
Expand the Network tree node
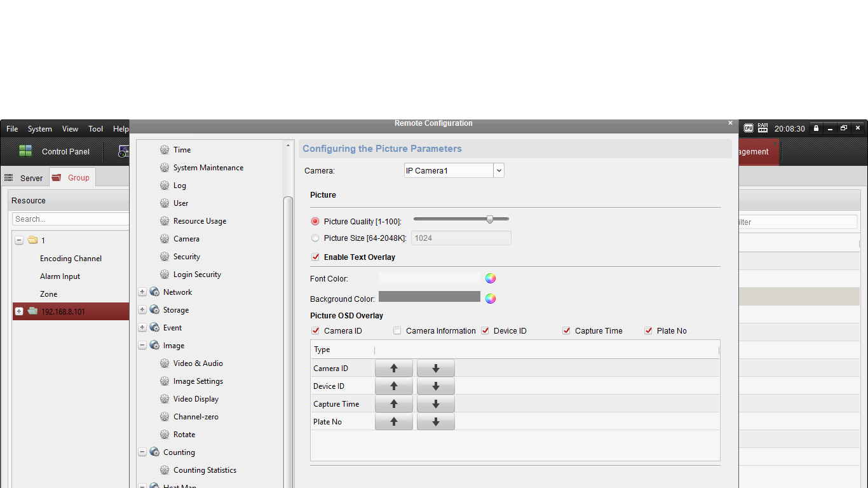(x=142, y=292)
